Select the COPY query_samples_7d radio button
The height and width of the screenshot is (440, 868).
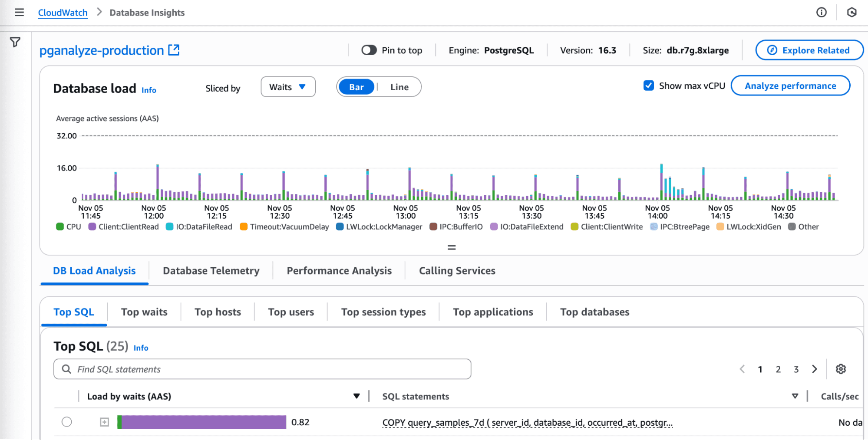click(x=67, y=422)
